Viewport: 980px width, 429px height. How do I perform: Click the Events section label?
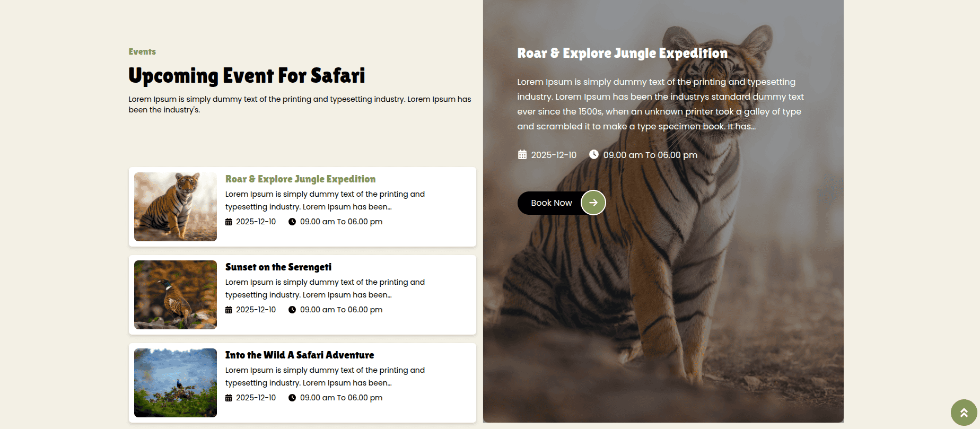142,51
